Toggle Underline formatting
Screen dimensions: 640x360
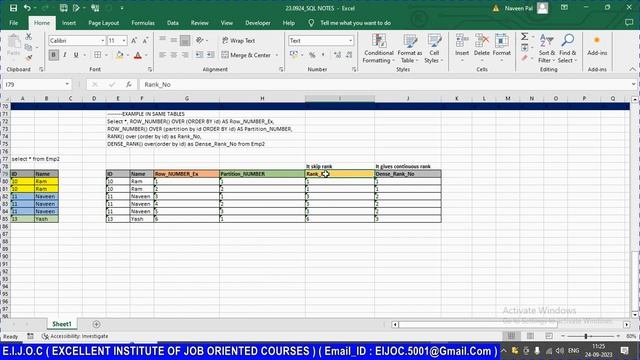[76, 55]
